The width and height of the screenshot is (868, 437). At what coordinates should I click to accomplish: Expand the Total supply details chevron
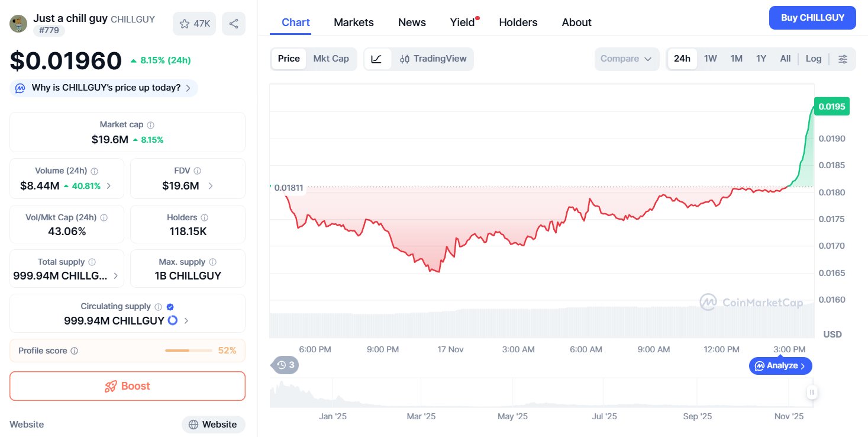coord(115,276)
